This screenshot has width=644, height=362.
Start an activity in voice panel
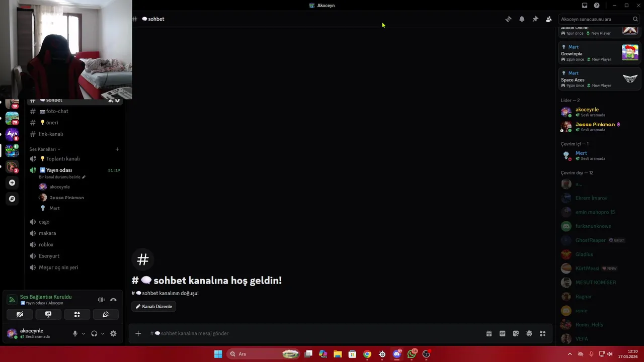pyautogui.click(x=77, y=314)
